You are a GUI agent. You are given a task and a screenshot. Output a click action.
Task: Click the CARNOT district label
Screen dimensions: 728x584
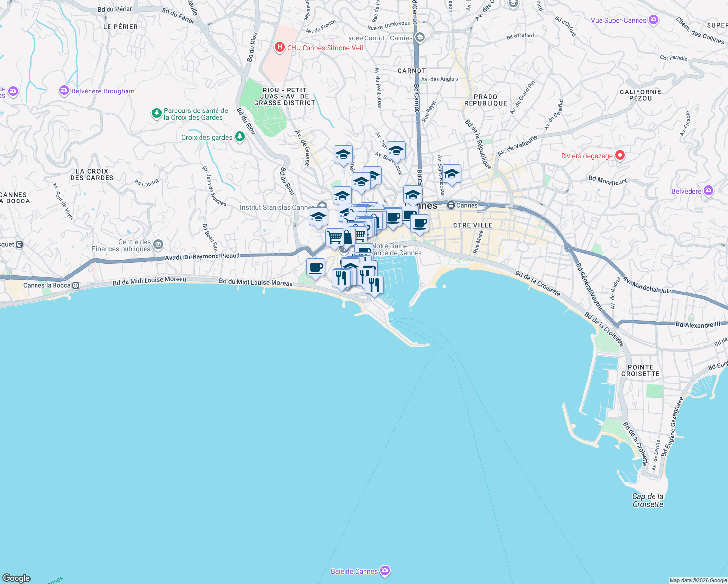[412, 71]
